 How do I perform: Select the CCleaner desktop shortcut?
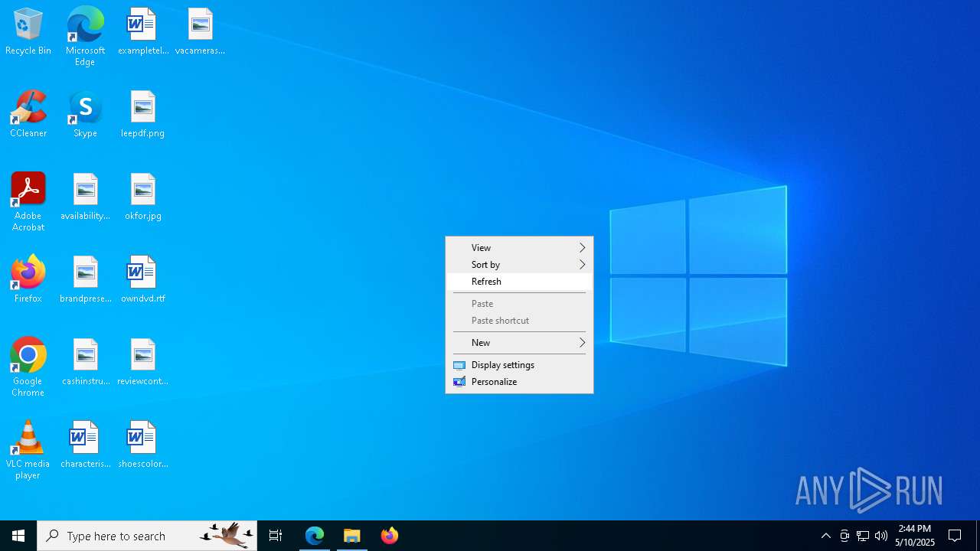28,115
